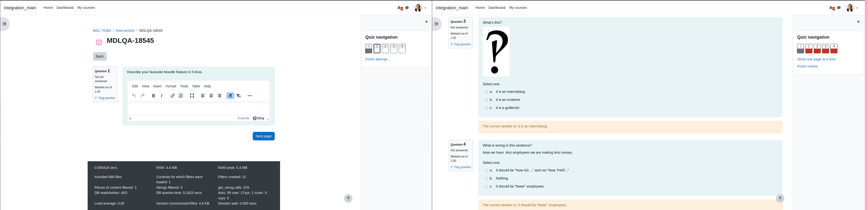
Task: Click Show one page at a time
Action: [x=816, y=59]
